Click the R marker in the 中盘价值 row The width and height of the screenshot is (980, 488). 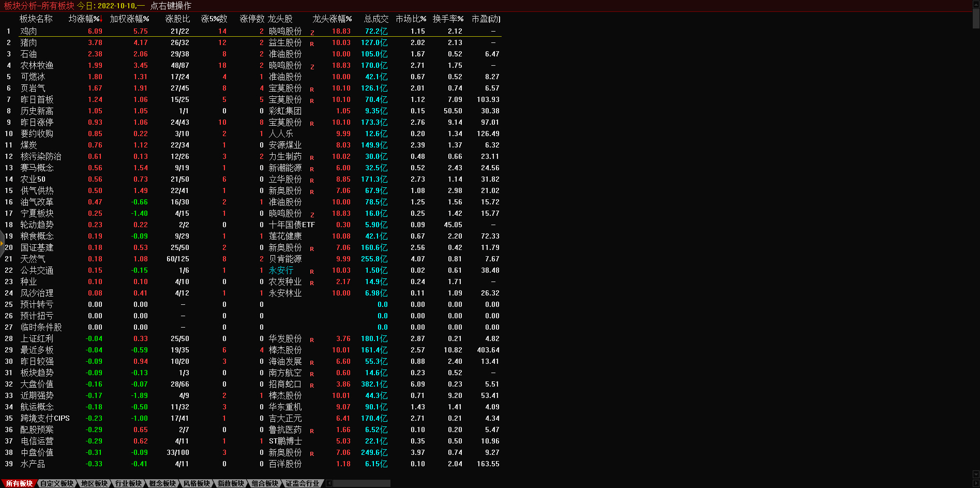(x=312, y=454)
